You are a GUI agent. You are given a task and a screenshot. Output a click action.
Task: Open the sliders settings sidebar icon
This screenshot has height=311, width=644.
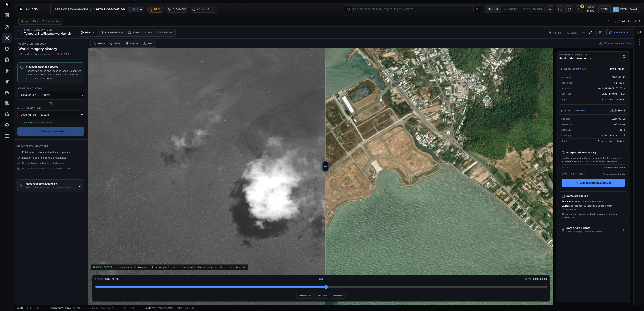pyautogui.click(x=7, y=136)
